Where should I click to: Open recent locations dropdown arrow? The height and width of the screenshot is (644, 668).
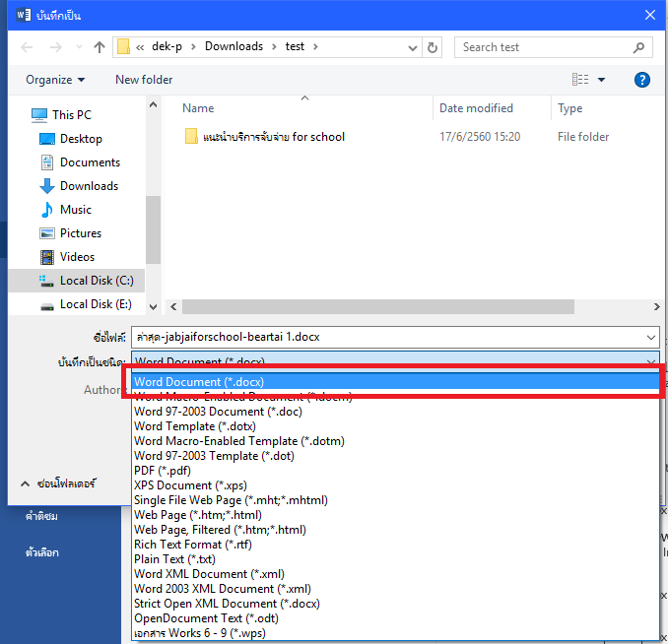(x=79, y=47)
